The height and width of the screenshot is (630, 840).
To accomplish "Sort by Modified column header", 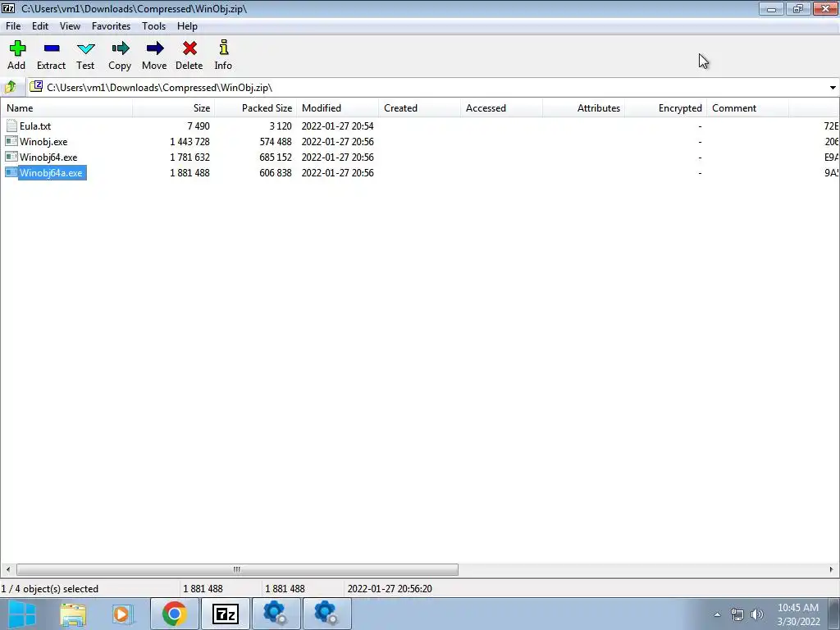I will pyautogui.click(x=337, y=107).
